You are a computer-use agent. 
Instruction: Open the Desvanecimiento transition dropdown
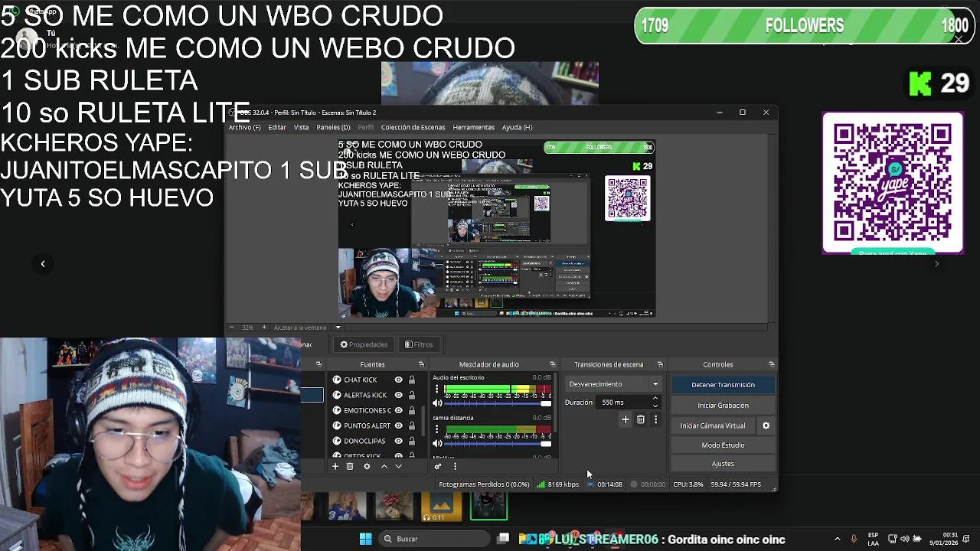coord(612,384)
